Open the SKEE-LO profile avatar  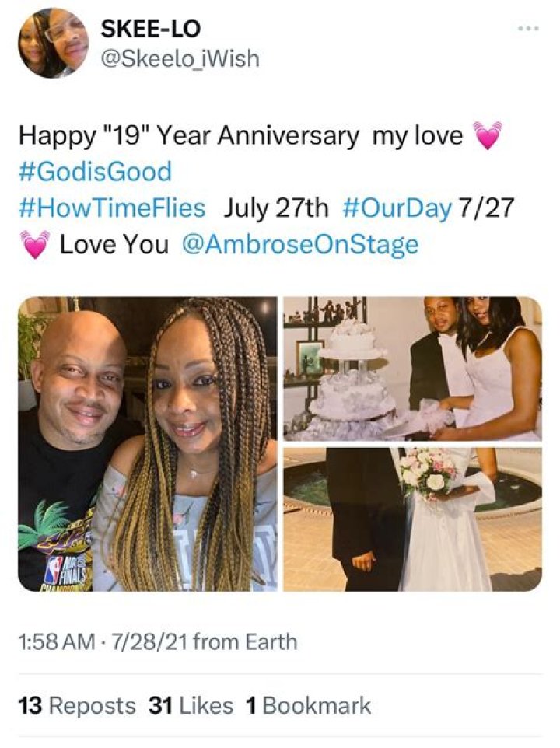tap(53, 43)
